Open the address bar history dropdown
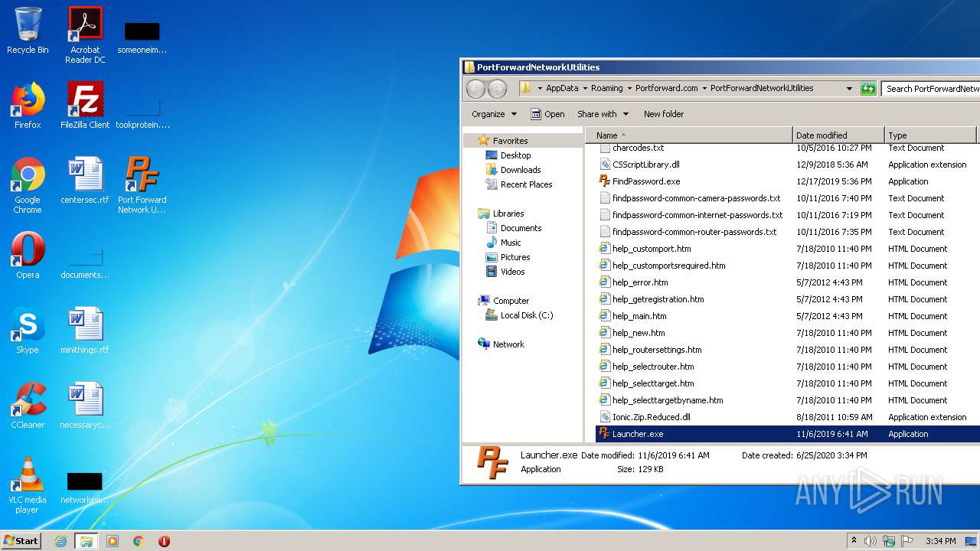This screenshot has width=980, height=551. coord(849,89)
